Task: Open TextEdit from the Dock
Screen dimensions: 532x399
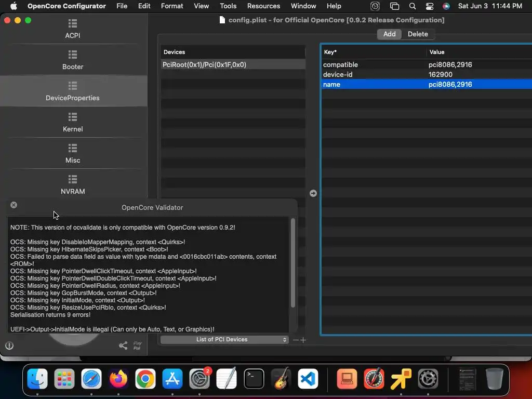Action: click(x=227, y=378)
